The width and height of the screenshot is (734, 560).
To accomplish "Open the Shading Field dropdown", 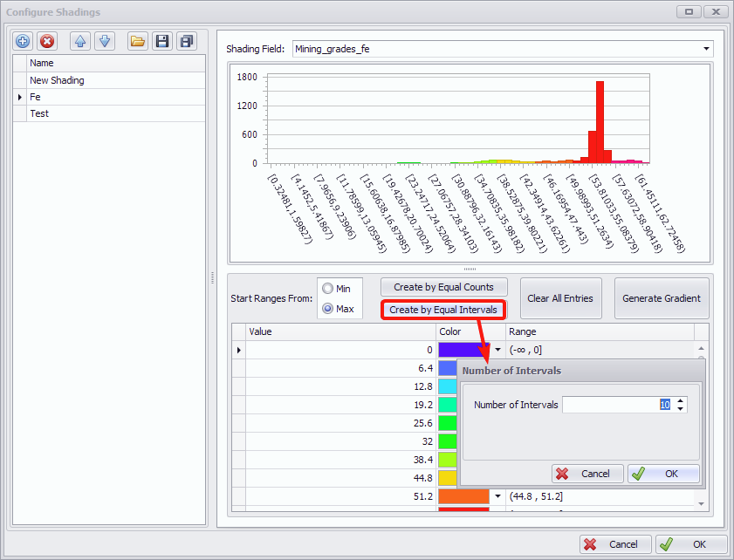I will pyautogui.click(x=707, y=49).
